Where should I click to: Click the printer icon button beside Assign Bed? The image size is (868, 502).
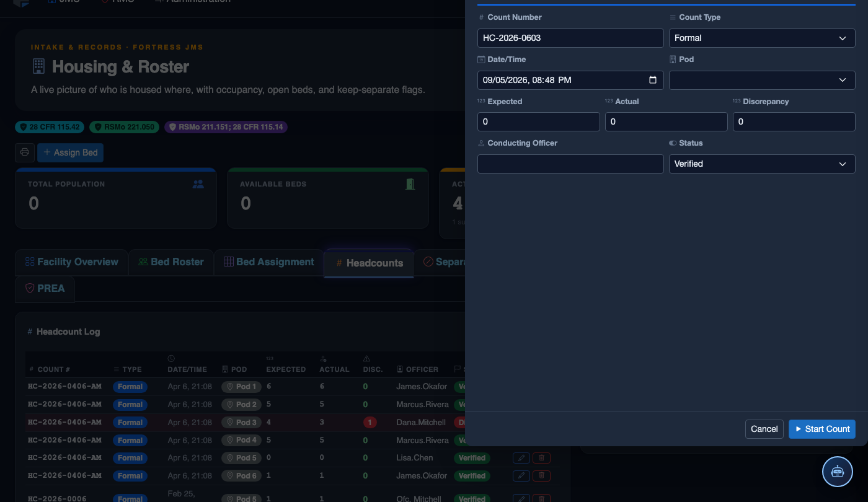pyautogui.click(x=25, y=152)
